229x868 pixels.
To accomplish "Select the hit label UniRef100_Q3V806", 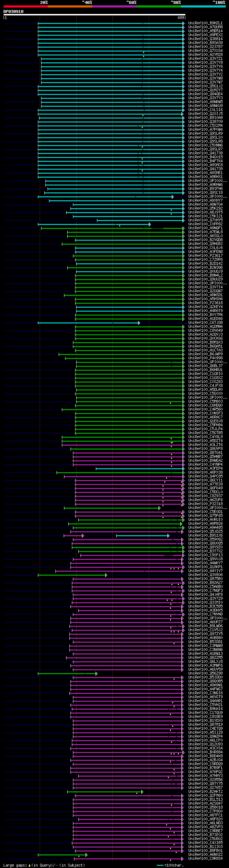I will click(x=205, y=575).
